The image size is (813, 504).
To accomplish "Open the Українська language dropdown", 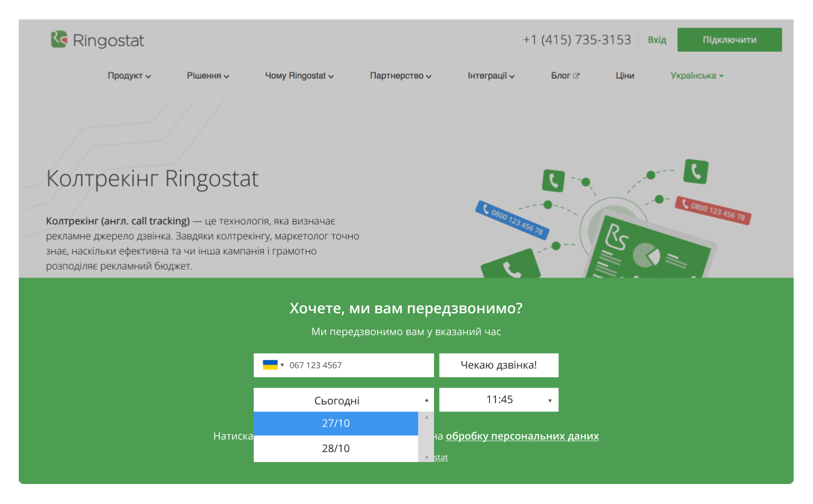I will (697, 76).
